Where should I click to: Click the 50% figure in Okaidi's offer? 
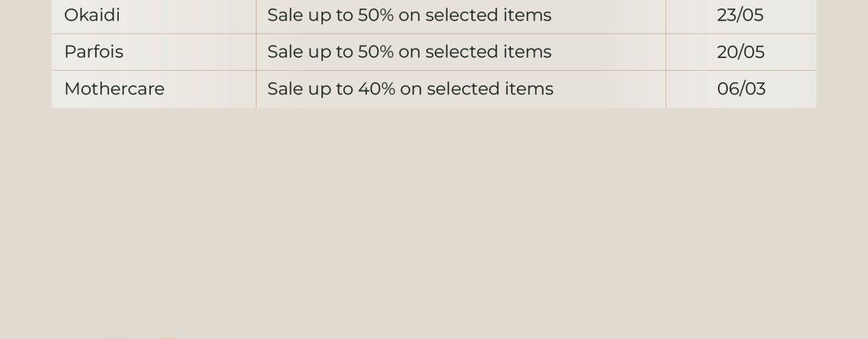[x=375, y=15]
